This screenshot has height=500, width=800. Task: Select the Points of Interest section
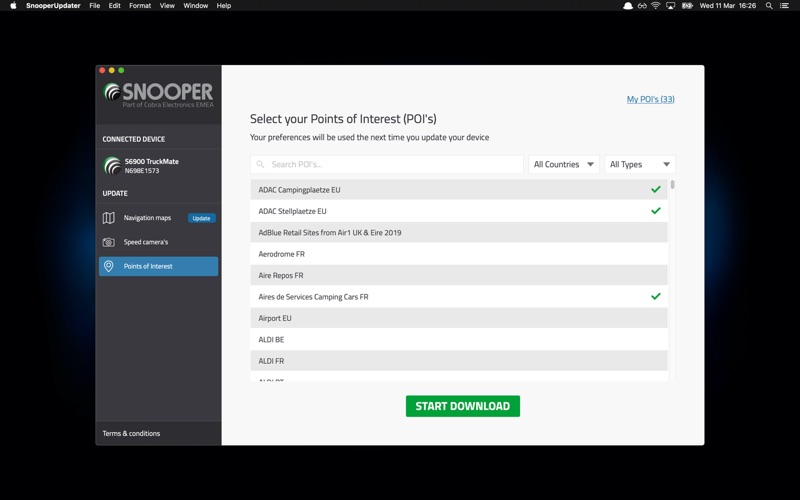(158, 266)
